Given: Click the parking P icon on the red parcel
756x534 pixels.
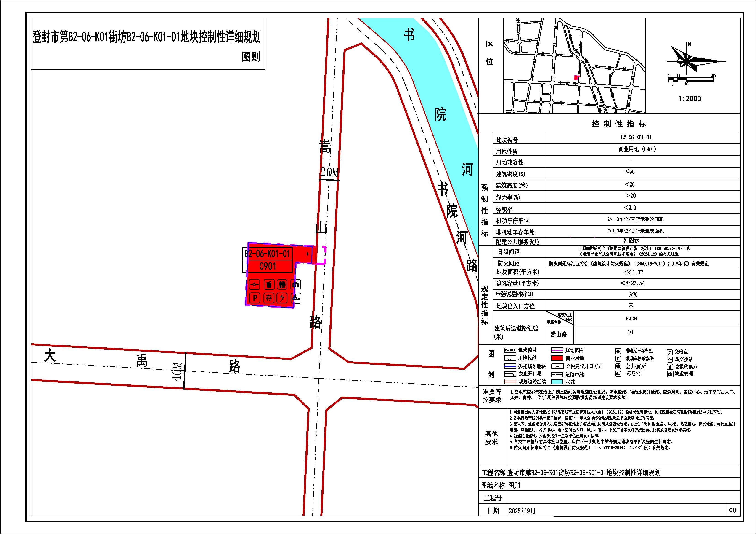Looking at the screenshot, I should [x=255, y=298].
